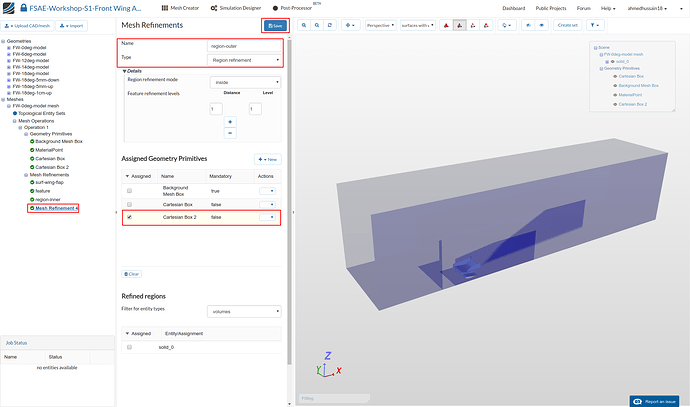Open the volumes entity type filter
Image resolution: width=690 pixels, height=407 pixels.
(x=244, y=311)
